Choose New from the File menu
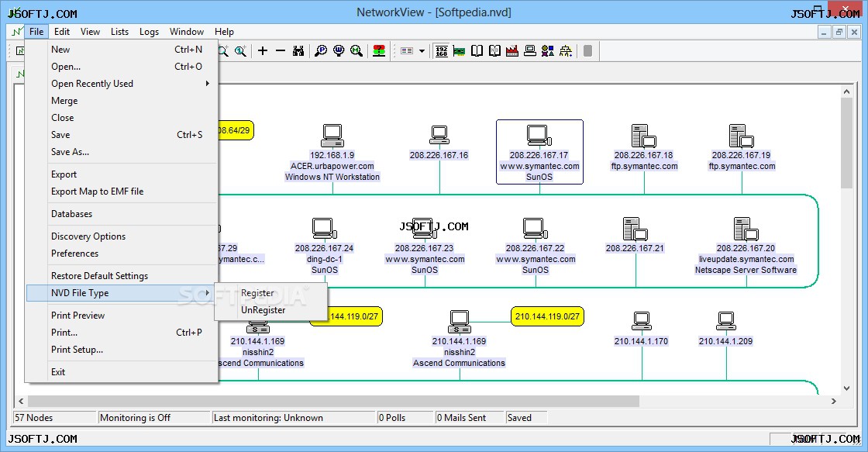The height and width of the screenshot is (452, 868). click(x=122, y=50)
